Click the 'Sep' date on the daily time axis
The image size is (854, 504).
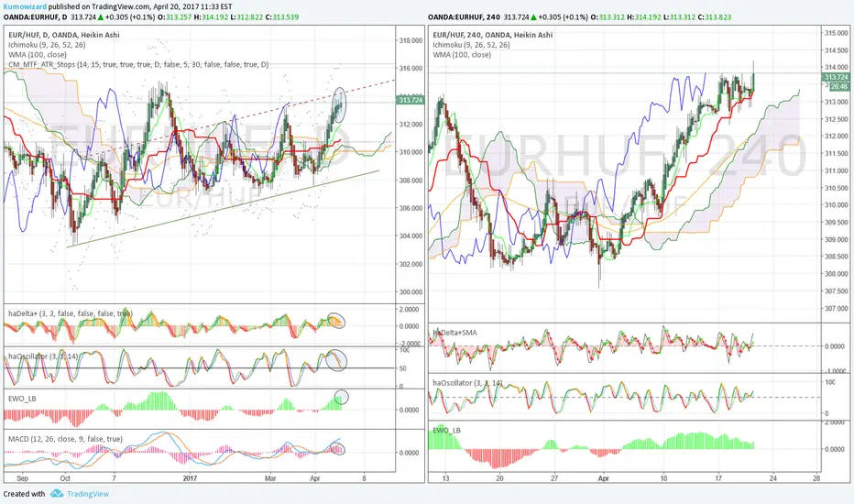pos(22,478)
